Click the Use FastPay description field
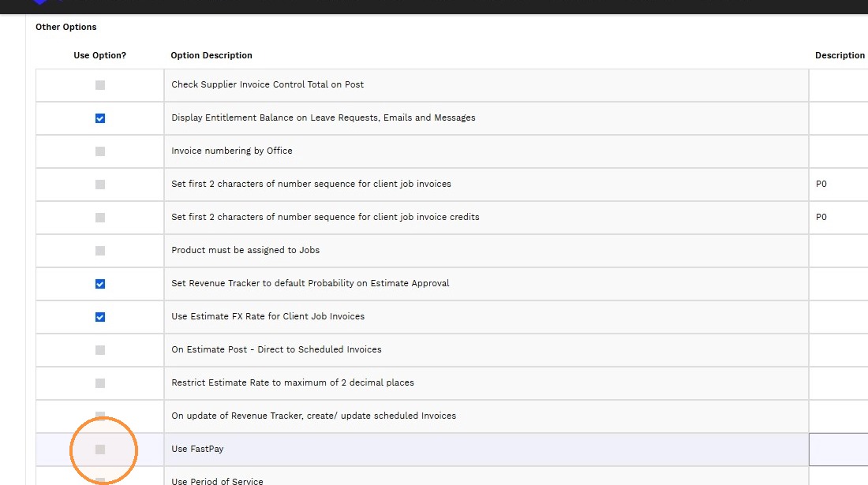 click(x=838, y=450)
